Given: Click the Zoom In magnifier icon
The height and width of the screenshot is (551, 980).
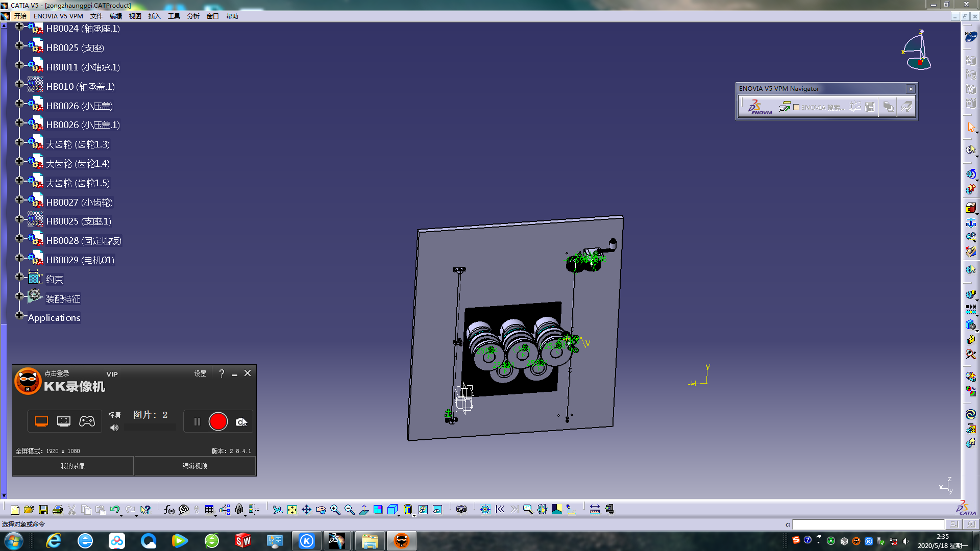Looking at the screenshot, I should tap(335, 509).
